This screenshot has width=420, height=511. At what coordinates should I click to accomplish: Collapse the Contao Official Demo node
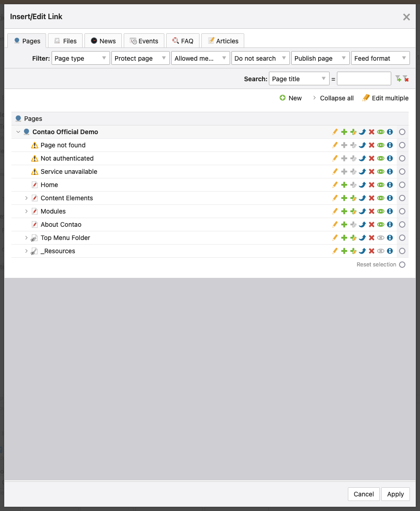coord(18,132)
